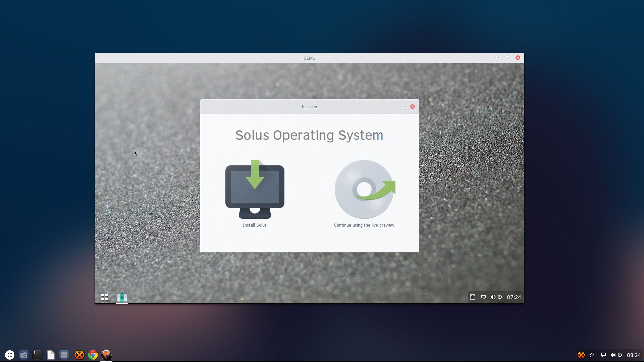Open host network transfer arrows tray icon
The width and height of the screenshot is (644, 362).
click(x=592, y=355)
